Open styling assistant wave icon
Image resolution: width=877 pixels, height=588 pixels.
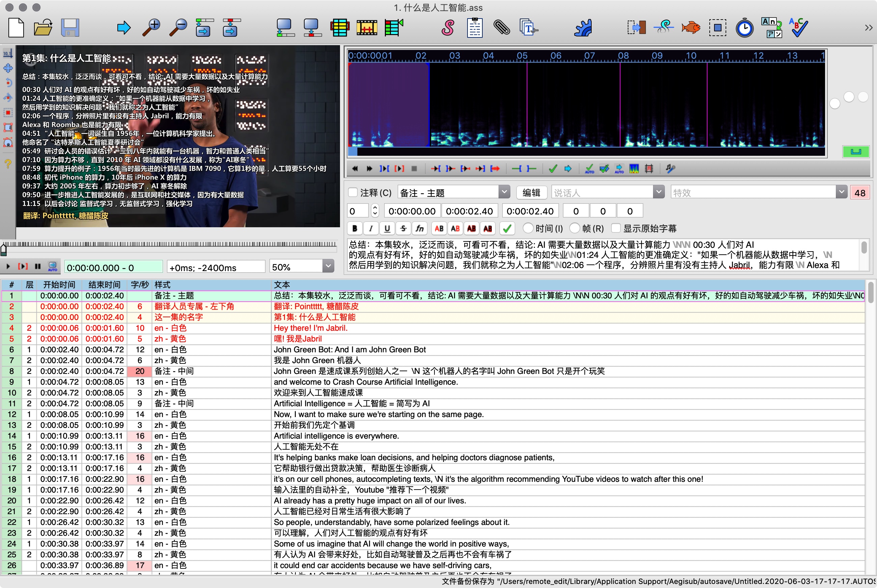pos(663,28)
